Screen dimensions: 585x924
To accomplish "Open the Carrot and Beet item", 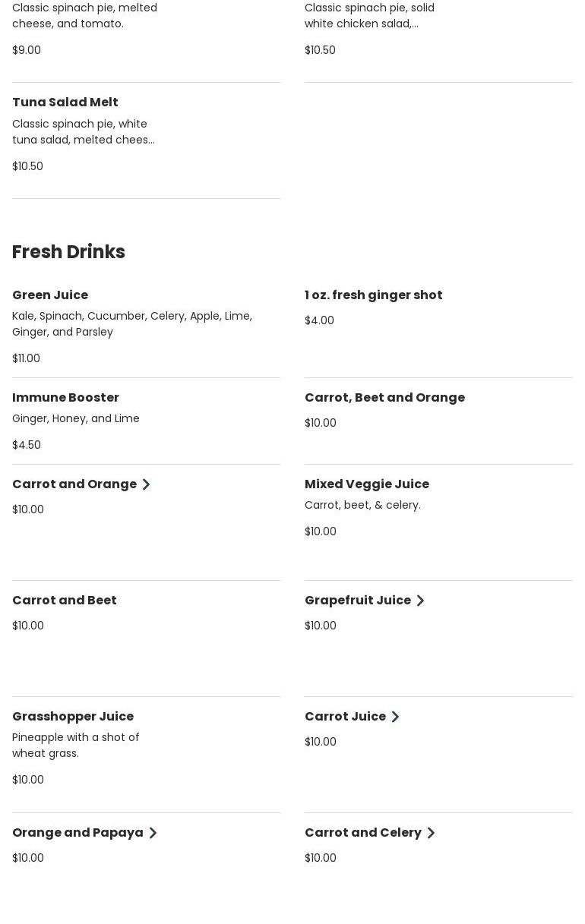I will pos(65,600).
